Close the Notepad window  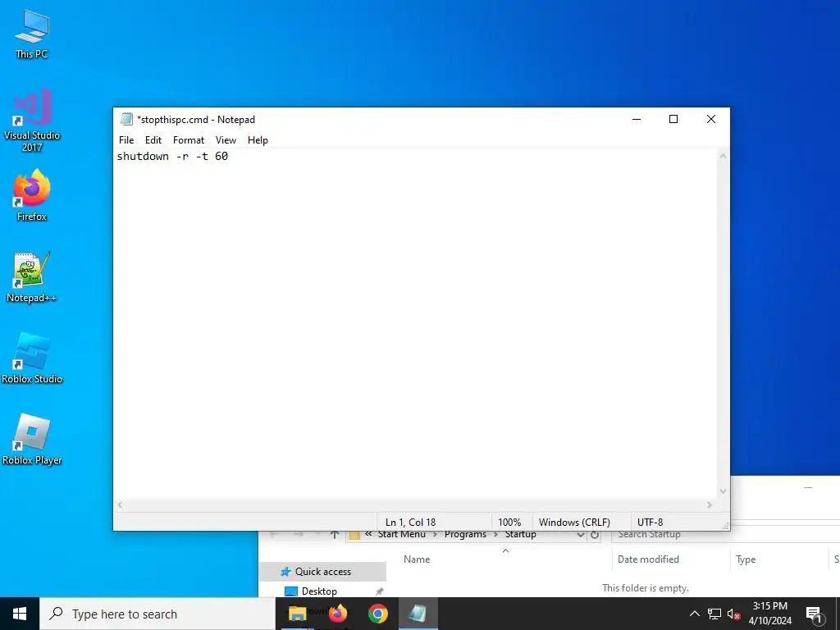coord(711,120)
